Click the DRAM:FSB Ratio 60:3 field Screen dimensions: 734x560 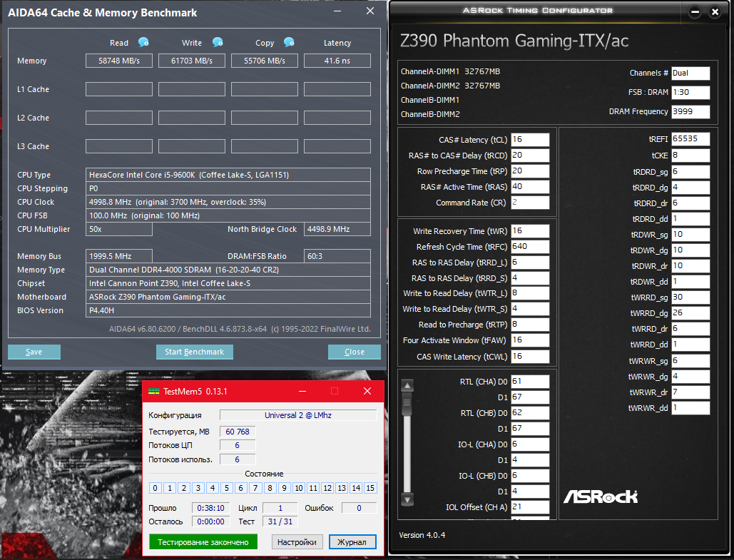pyautogui.click(x=337, y=256)
